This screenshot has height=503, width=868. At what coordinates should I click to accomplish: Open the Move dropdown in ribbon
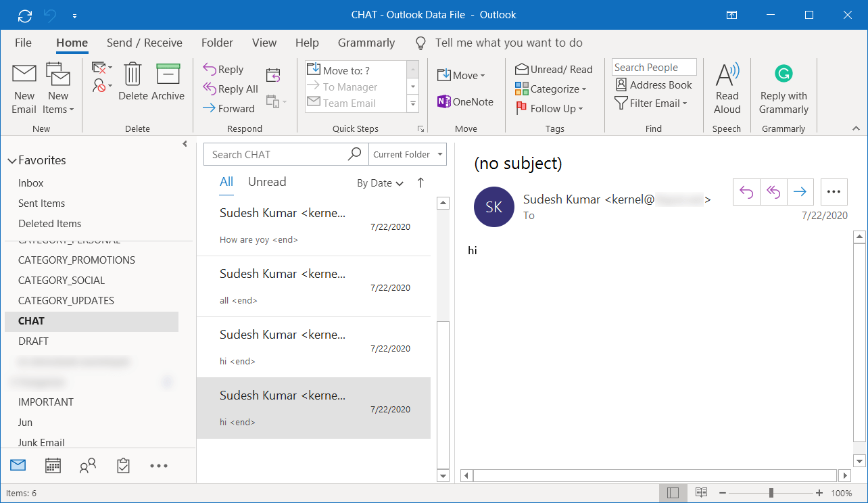(x=461, y=76)
